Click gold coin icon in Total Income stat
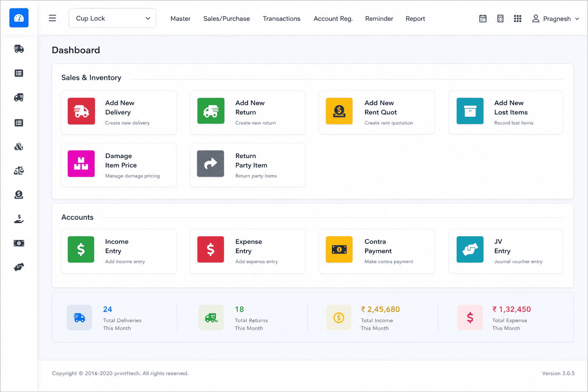 339,317
